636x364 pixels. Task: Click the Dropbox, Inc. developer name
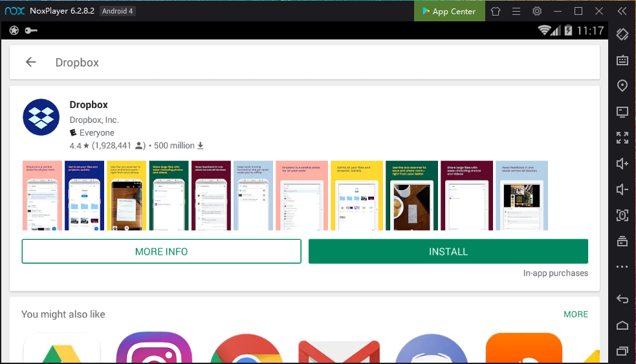pyautogui.click(x=94, y=120)
